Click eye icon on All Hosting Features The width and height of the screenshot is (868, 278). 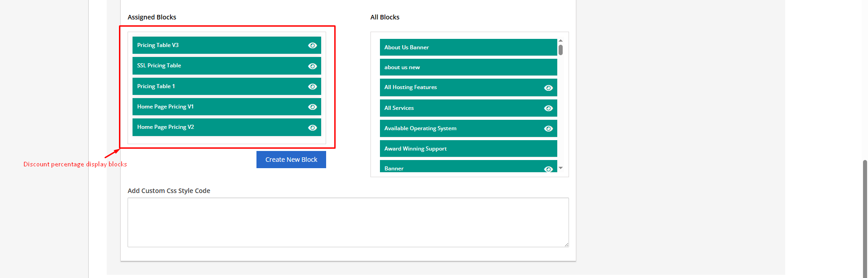tap(548, 88)
